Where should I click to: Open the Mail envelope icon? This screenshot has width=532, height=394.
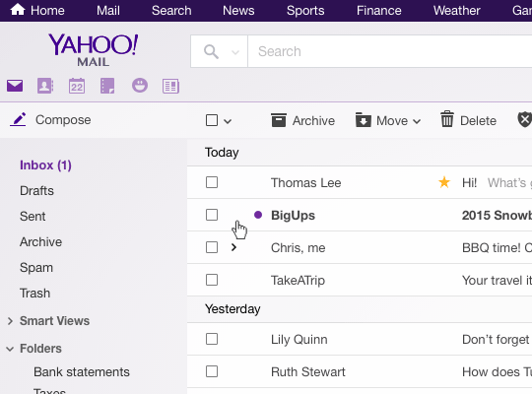(x=15, y=86)
